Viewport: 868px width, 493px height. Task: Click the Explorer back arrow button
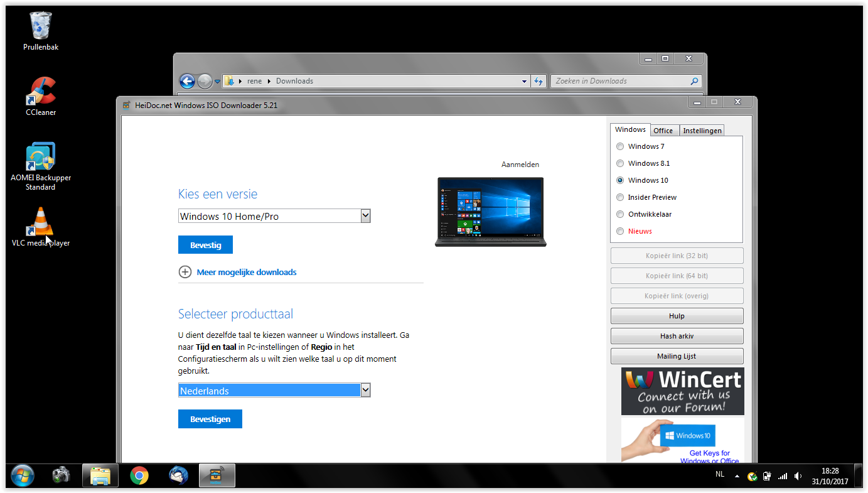[x=187, y=81]
